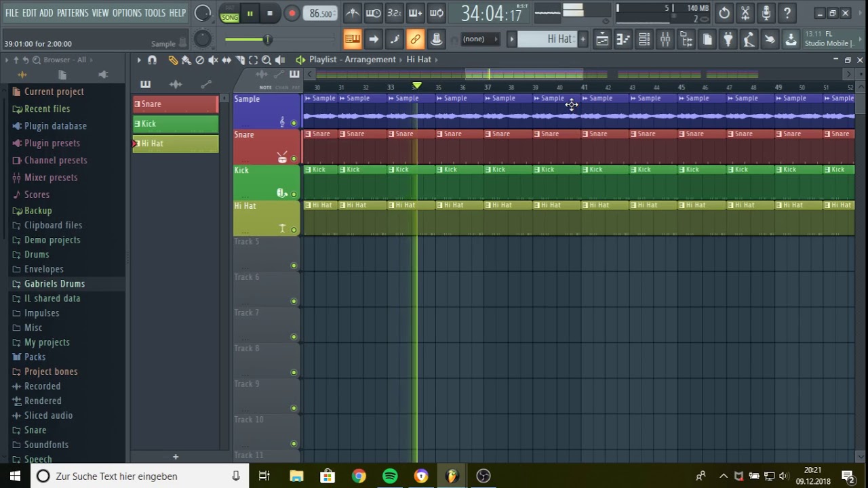The height and width of the screenshot is (488, 868).
Task: Toggle multilink to controllers icon
Action: (x=437, y=39)
